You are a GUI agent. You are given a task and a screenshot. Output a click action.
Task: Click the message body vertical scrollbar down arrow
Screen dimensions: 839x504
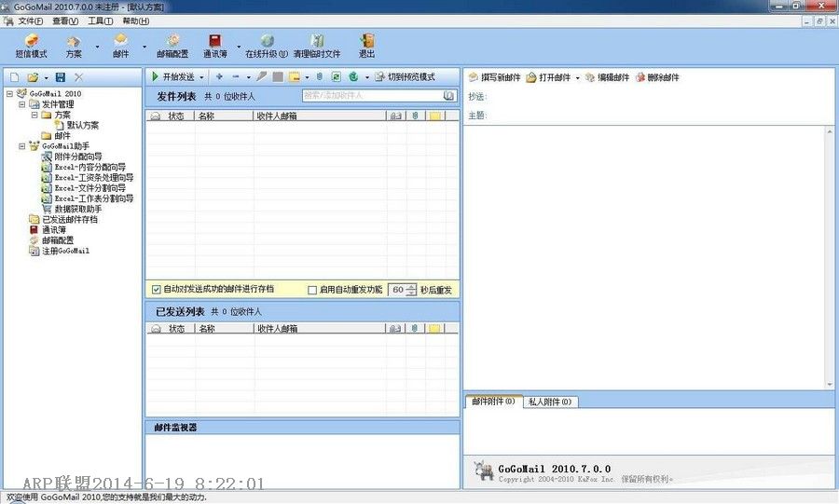click(830, 384)
